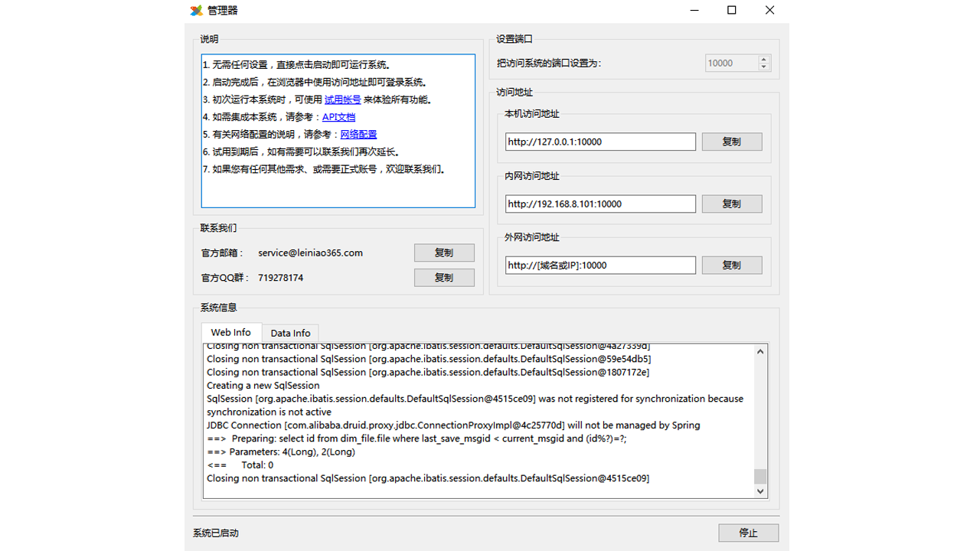
Task: Decrease port number with down arrow
Action: coord(763,67)
